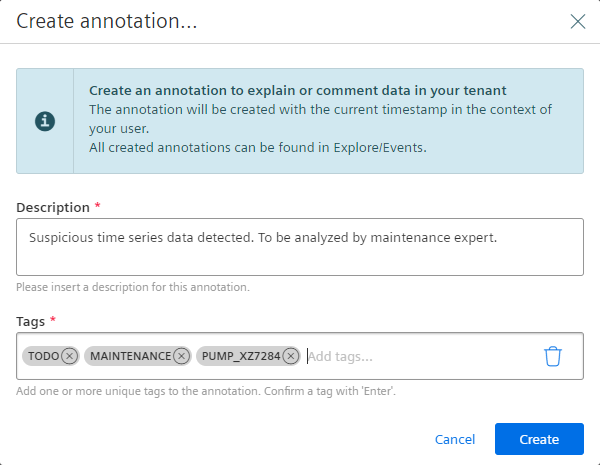Click the info icon in the banner
600x465 pixels.
tap(45, 121)
